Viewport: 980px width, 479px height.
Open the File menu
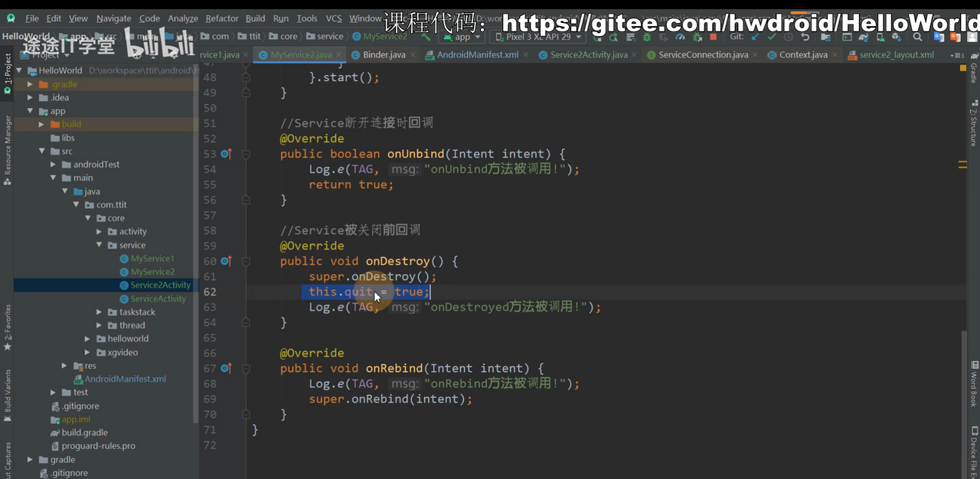pos(32,18)
